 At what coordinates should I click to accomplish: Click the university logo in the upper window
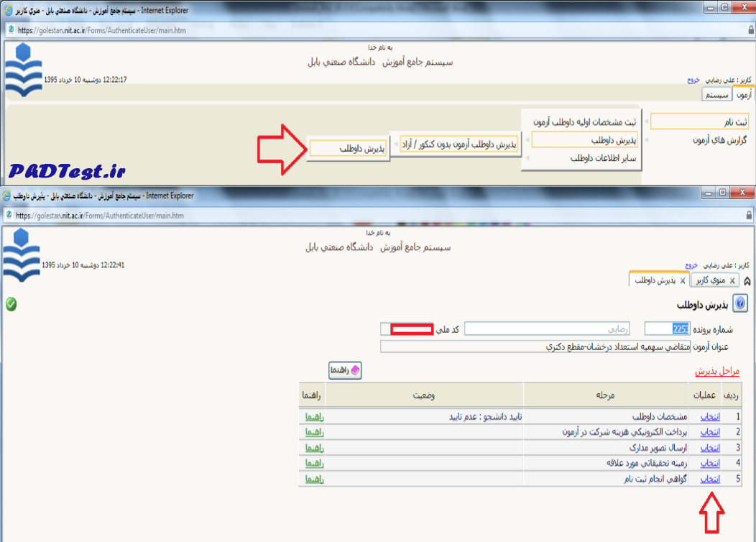(23, 69)
